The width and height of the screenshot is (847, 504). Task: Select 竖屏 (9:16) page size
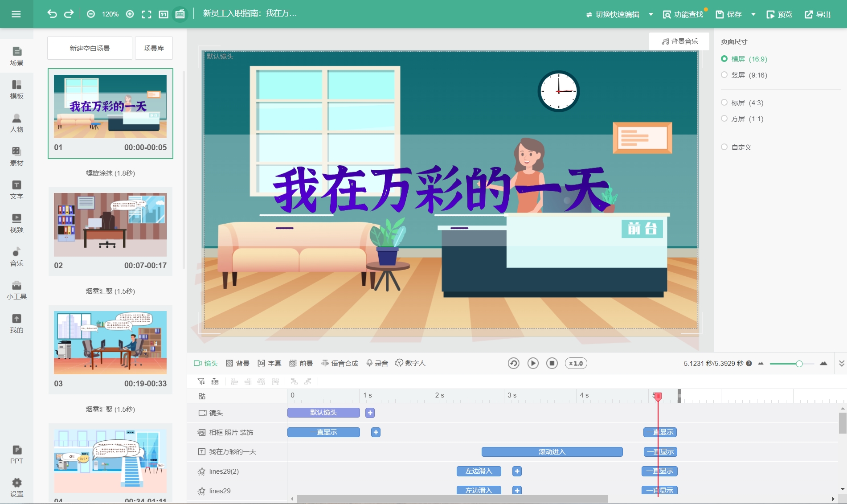coord(744,75)
